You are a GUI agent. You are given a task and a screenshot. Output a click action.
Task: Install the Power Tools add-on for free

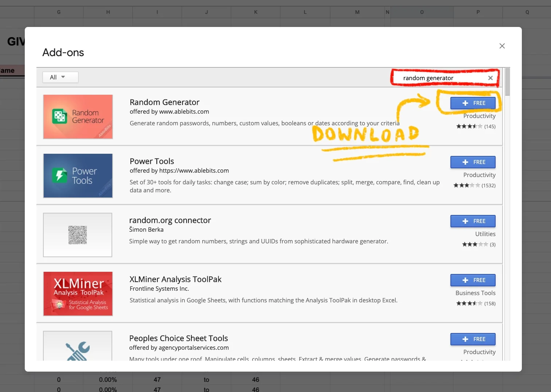pos(473,162)
